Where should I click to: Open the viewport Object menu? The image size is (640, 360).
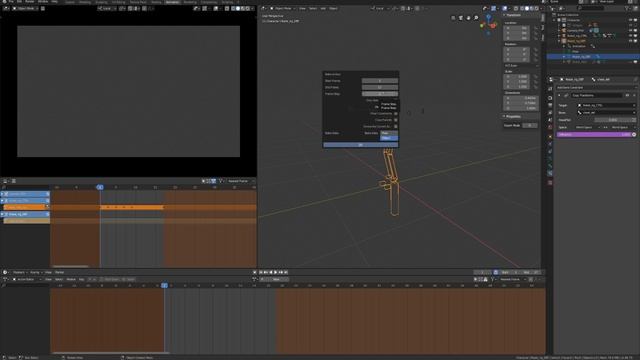[x=333, y=9]
